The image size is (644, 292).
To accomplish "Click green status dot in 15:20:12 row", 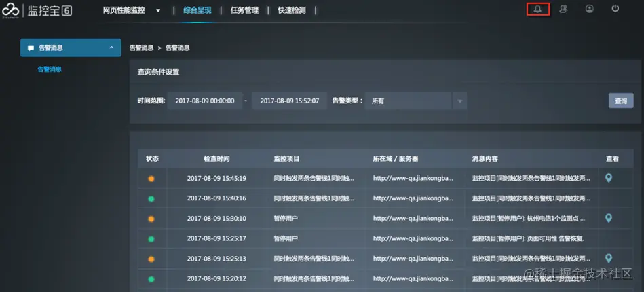I will tap(151, 279).
